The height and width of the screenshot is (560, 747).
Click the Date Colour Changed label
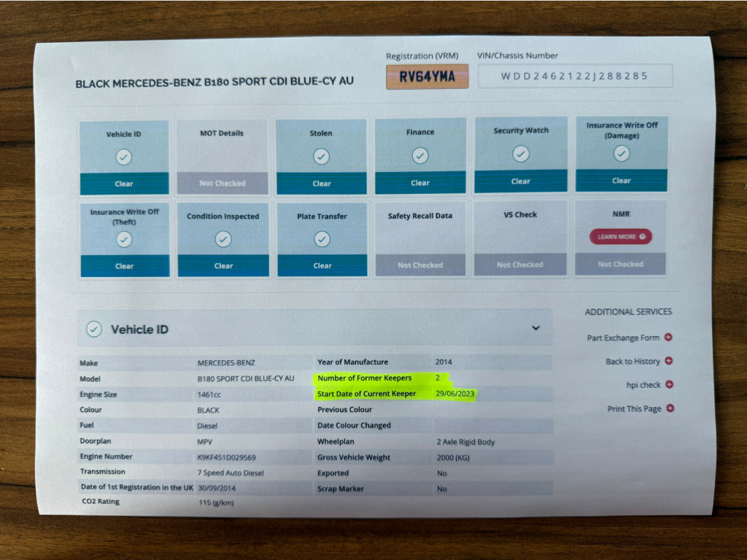354,425
